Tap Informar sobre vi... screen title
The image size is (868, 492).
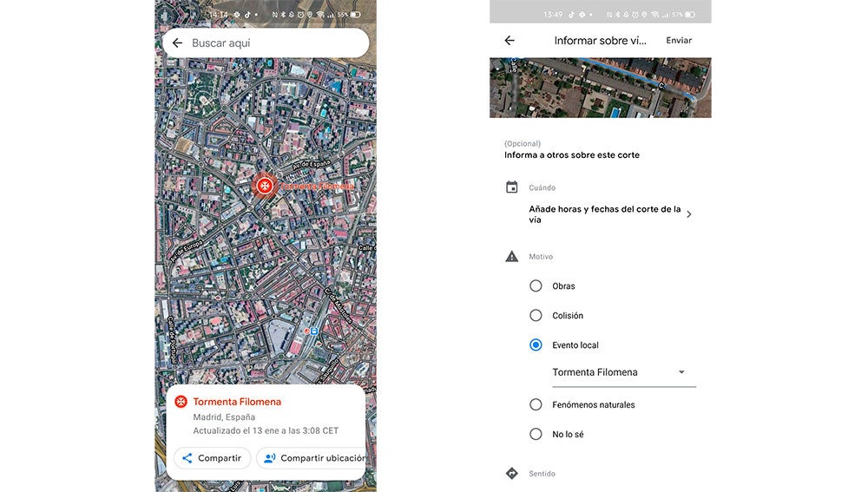(x=600, y=41)
